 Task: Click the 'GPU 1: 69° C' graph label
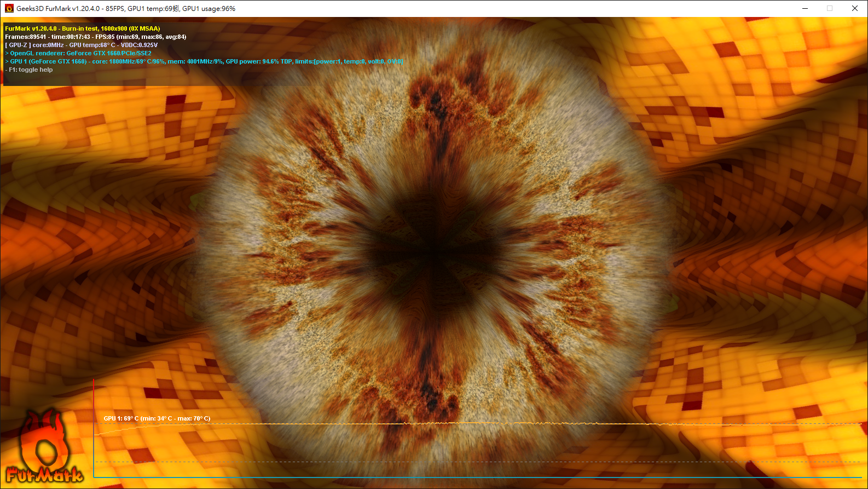coord(157,418)
